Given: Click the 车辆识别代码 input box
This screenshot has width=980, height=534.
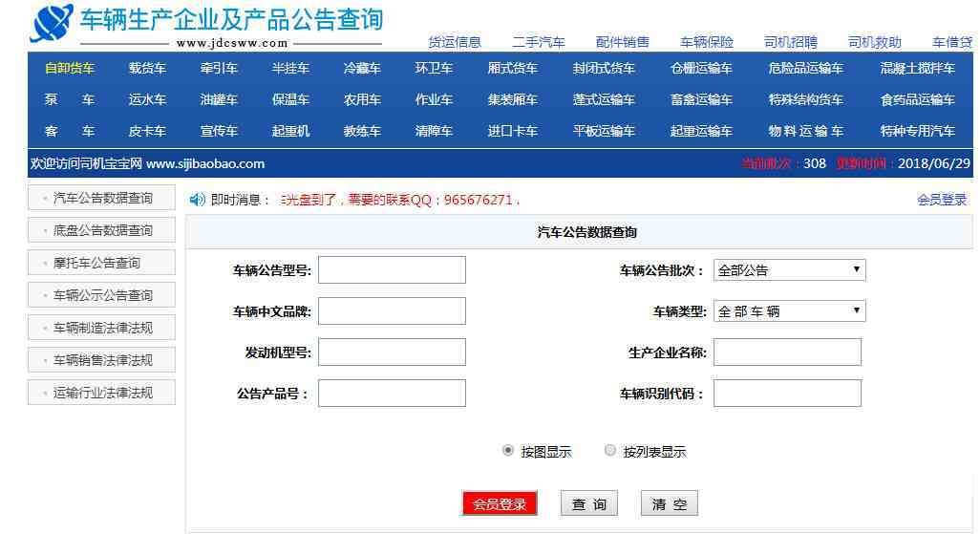Looking at the screenshot, I should pos(787,394).
